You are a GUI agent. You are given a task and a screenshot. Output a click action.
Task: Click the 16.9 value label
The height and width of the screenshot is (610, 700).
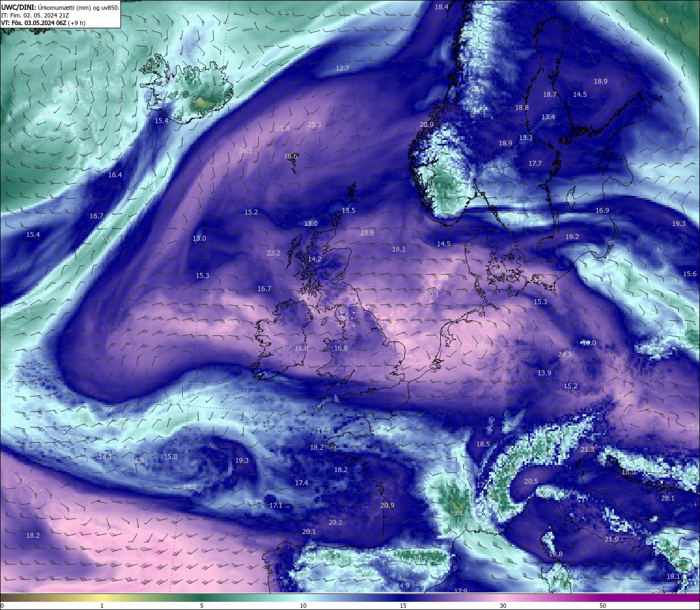[602, 211]
